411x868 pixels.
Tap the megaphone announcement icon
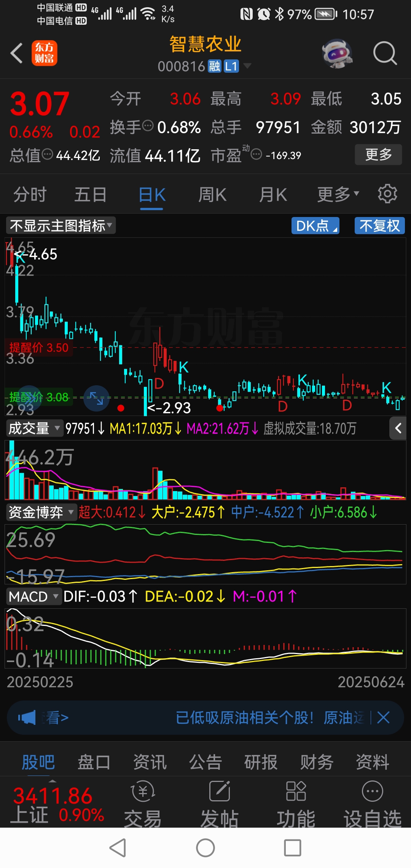coord(27,718)
